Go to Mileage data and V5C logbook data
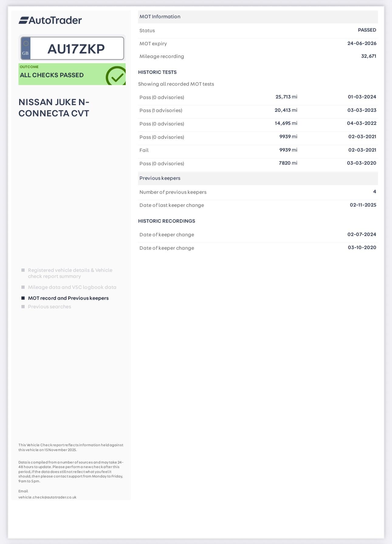 [72, 287]
